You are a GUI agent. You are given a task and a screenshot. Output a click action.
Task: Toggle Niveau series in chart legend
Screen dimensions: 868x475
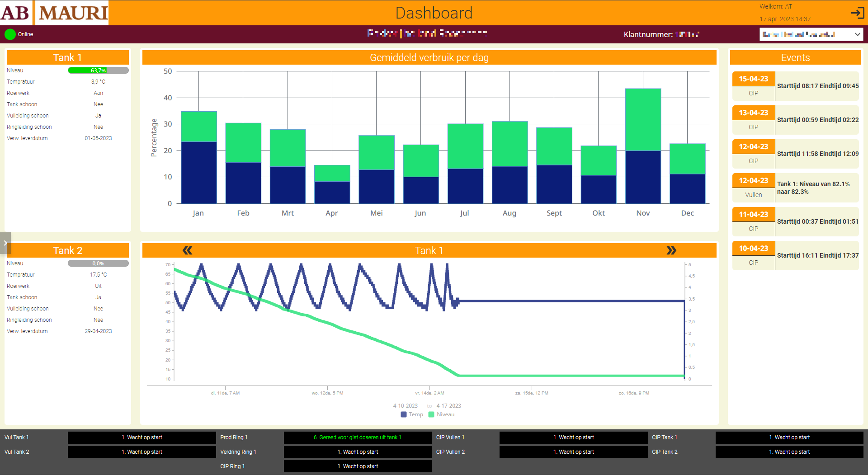(x=441, y=414)
